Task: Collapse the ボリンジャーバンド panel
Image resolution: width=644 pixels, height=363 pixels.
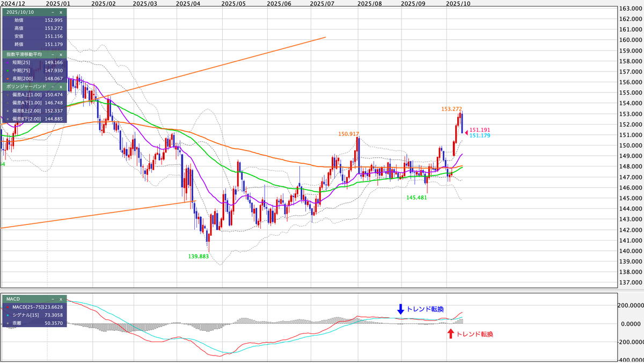Action: [52, 86]
